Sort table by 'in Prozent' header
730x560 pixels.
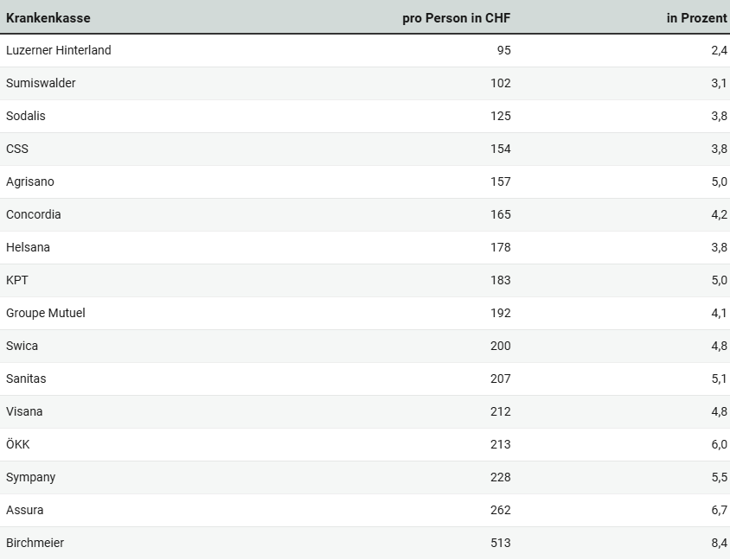pyautogui.click(x=696, y=18)
